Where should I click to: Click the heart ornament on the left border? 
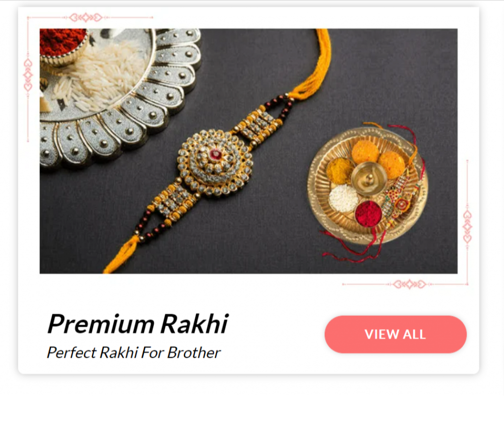point(28,75)
